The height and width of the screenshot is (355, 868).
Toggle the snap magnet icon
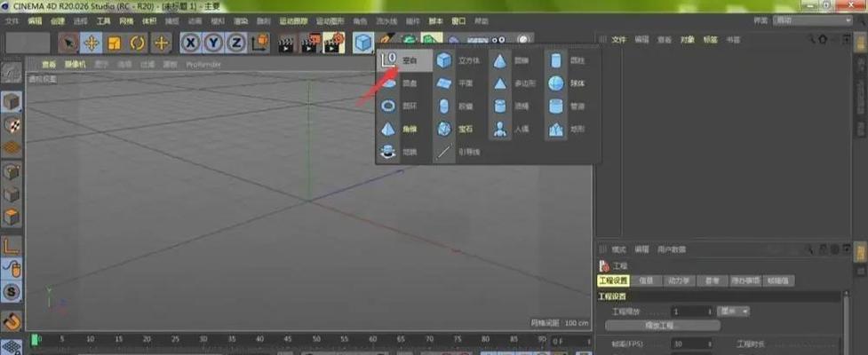(12, 320)
